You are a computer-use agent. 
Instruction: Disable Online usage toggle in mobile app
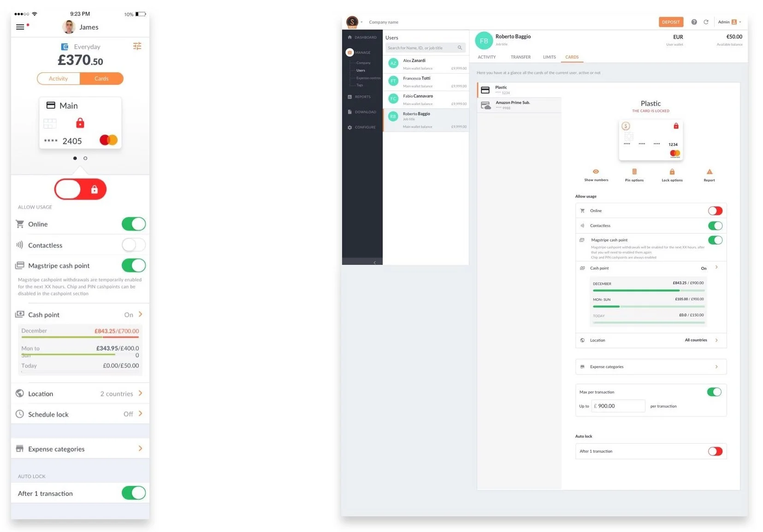click(x=134, y=224)
